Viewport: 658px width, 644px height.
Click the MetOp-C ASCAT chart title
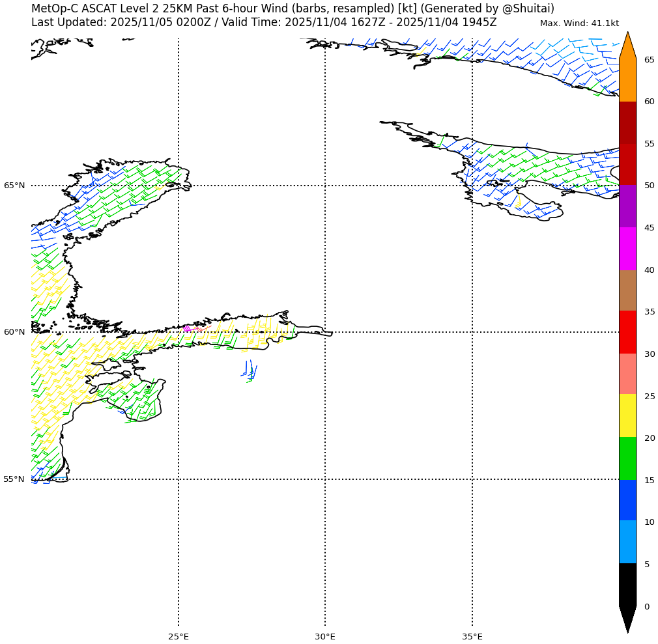pos(293,8)
